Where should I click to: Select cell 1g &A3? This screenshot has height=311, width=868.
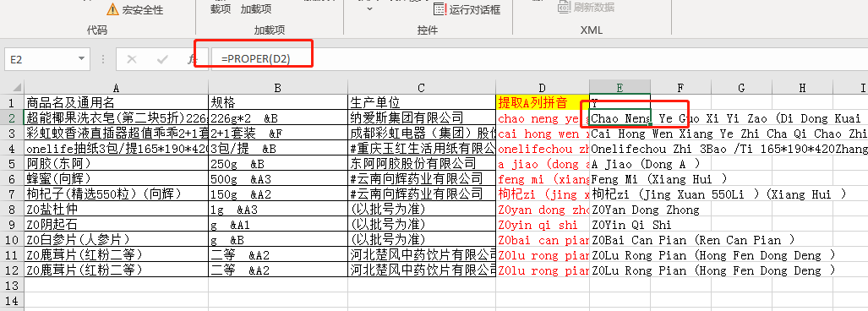278,210
